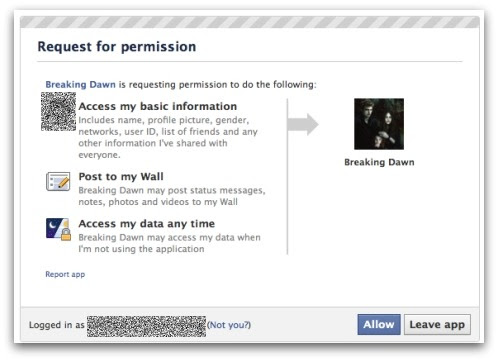The width and height of the screenshot is (498, 361).
Task: Click the Leave app button
Action: point(437,324)
